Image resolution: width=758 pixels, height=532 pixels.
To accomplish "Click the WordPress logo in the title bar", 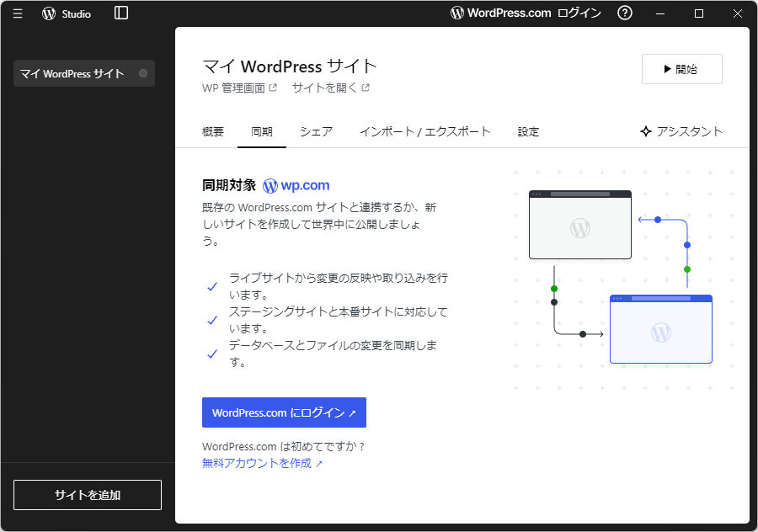I will pos(457,13).
